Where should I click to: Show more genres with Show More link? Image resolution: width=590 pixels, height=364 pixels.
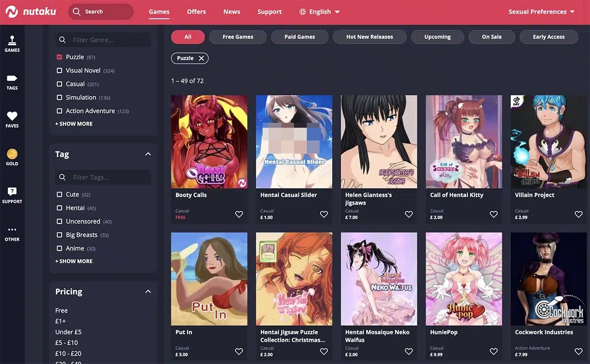[74, 123]
